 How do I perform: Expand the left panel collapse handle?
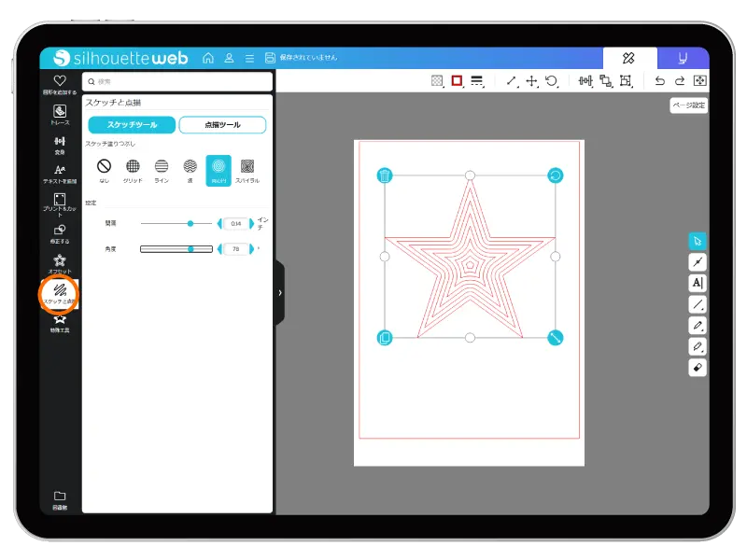(x=279, y=293)
